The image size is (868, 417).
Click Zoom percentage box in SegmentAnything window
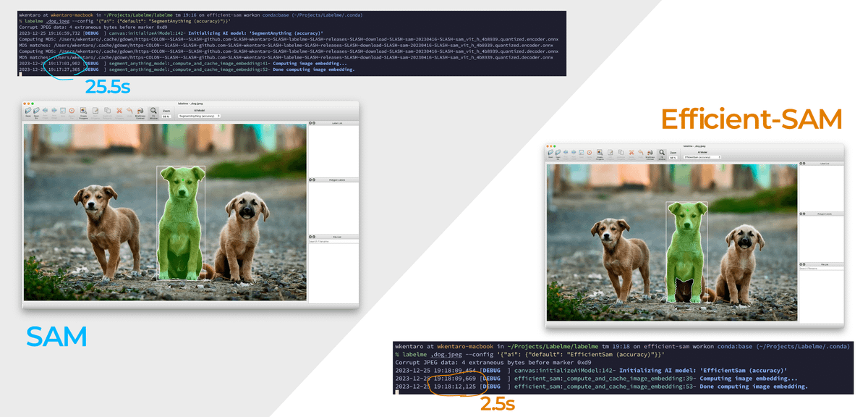[x=166, y=117]
